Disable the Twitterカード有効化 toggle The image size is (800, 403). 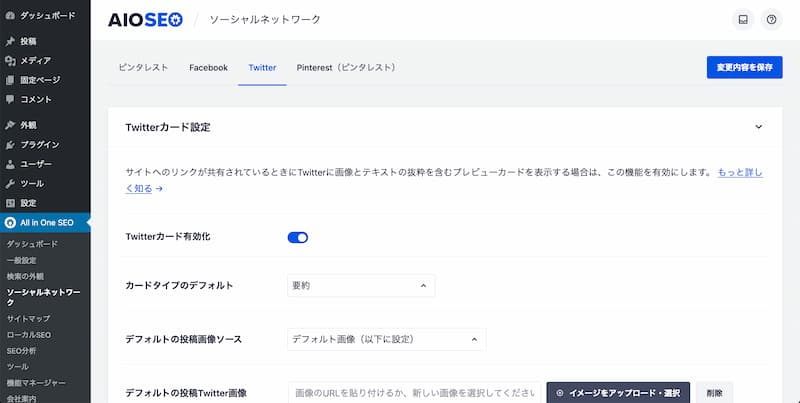click(298, 237)
